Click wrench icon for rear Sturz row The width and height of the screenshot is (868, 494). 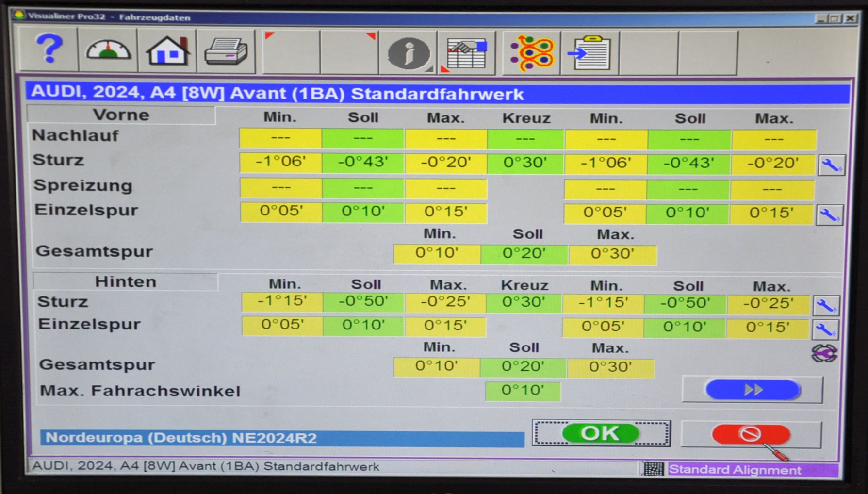click(x=826, y=306)
